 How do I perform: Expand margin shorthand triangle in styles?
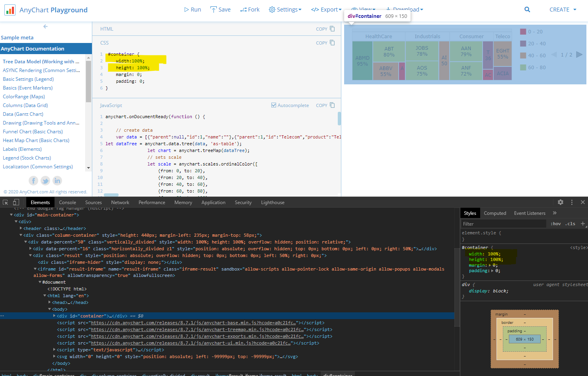point(490,265)
